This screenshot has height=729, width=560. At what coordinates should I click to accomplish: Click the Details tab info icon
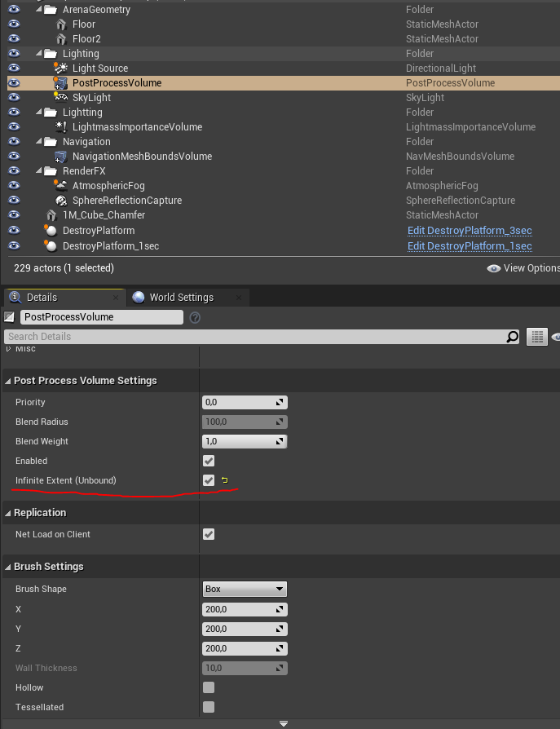[15, 297]
